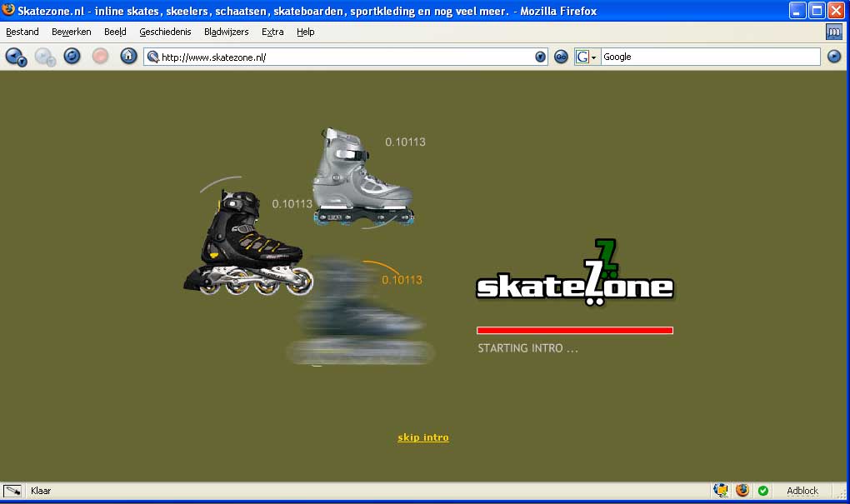Click the Stop loading button
The image size is (850, 504).
click(x=100, y=57)
